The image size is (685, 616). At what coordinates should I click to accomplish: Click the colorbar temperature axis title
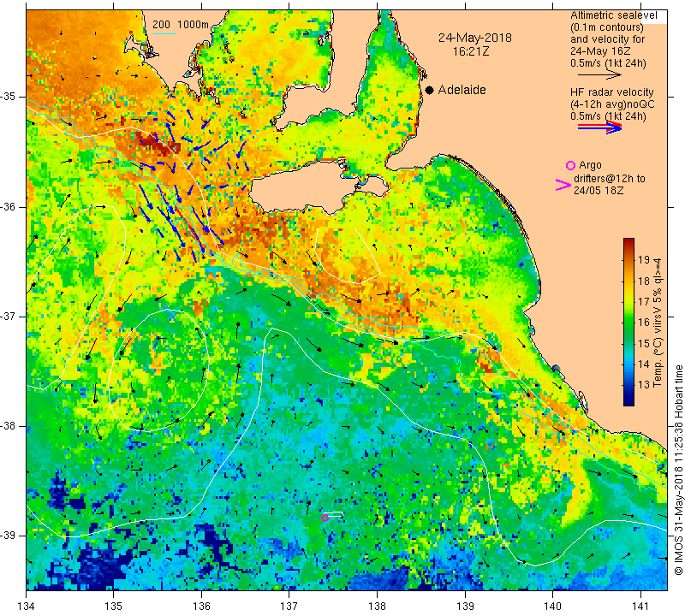pyautogui.click(x=658, y=323)
